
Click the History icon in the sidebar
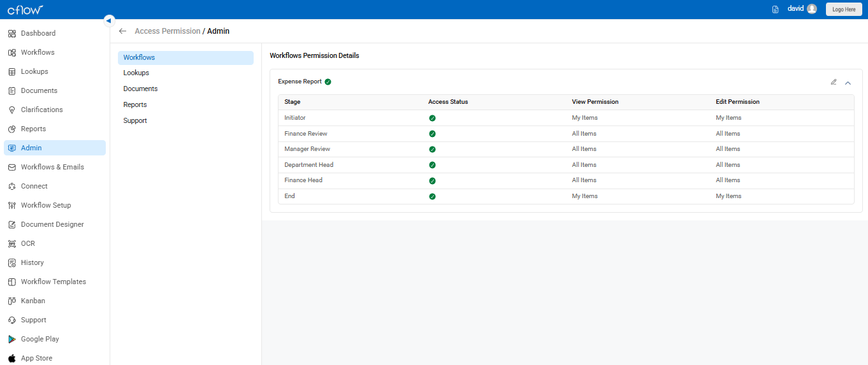click(x=12, y=262)
